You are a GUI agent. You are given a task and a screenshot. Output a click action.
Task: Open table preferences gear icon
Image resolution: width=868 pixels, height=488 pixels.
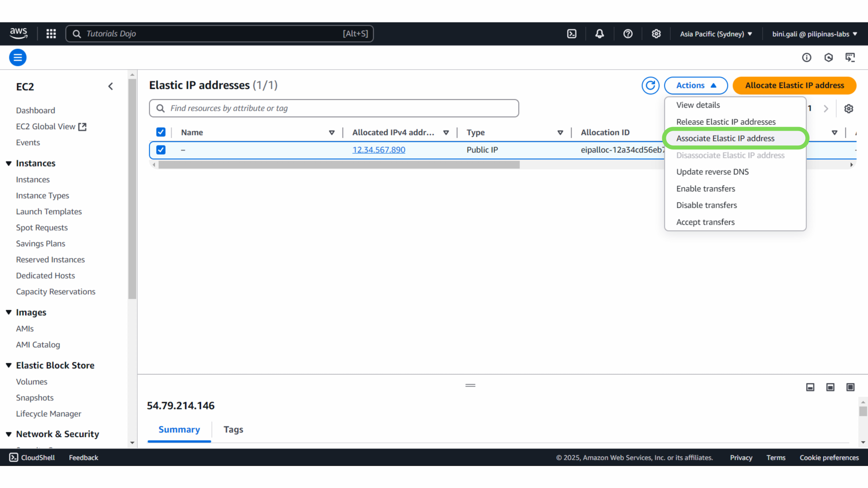click(848, 108)
